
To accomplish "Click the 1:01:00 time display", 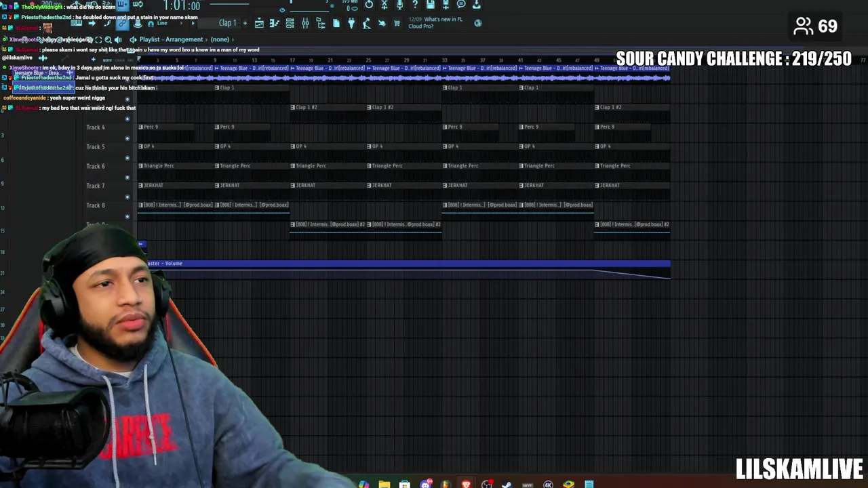I will click(182, 5).
